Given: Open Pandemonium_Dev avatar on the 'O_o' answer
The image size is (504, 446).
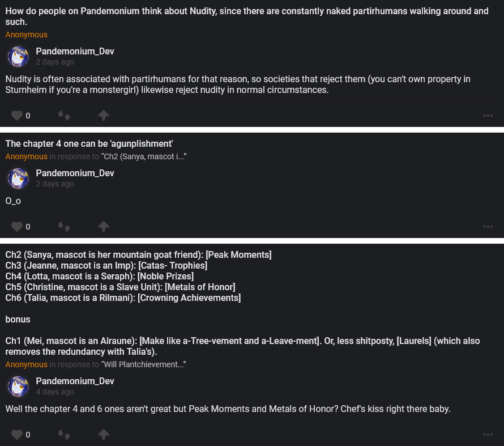Looking at the screenshot, I should 18,179.
